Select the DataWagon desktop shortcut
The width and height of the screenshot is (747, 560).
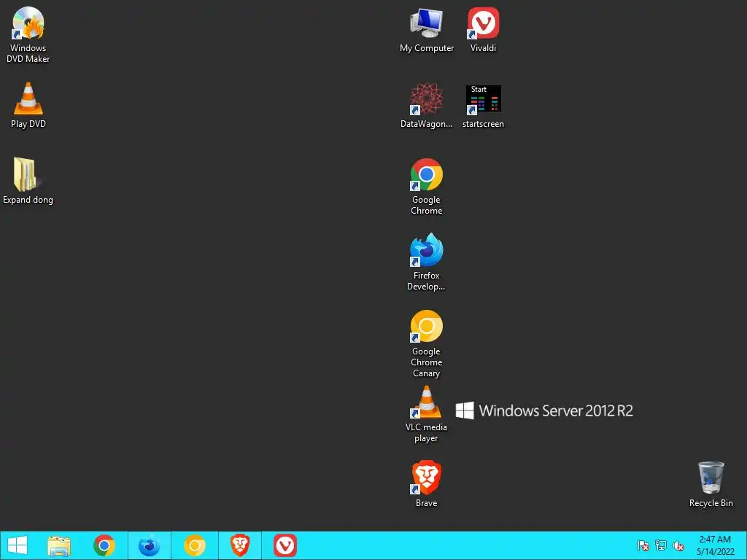(426, 105)
